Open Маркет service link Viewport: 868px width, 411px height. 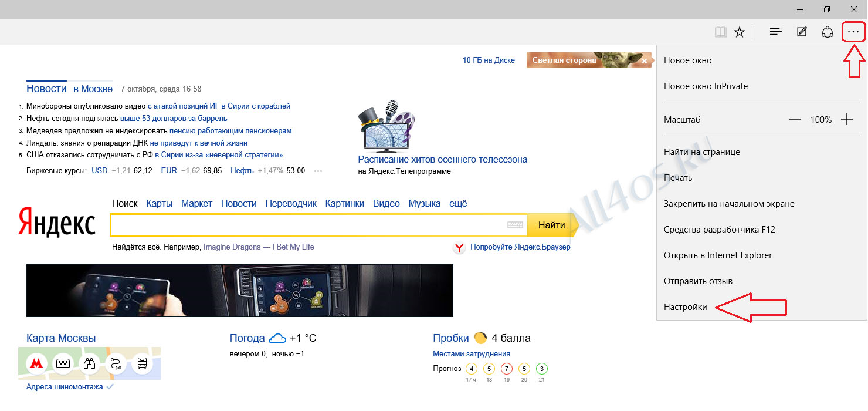(197, 204)
